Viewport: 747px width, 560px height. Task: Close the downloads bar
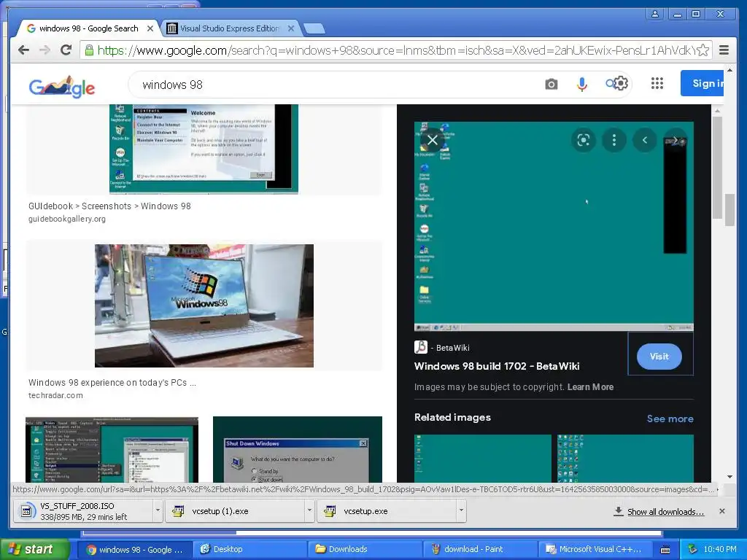(x=722, y=511)
